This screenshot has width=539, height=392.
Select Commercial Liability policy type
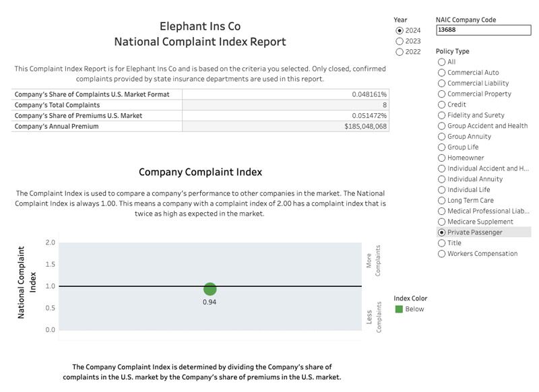point(442,84)
